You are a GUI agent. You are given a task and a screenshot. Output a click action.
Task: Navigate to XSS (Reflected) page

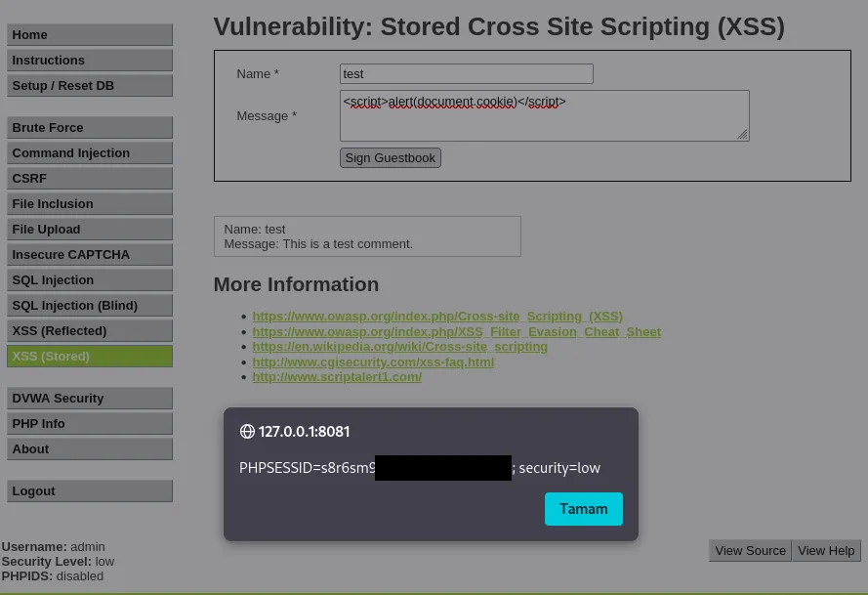coord(90,331)
